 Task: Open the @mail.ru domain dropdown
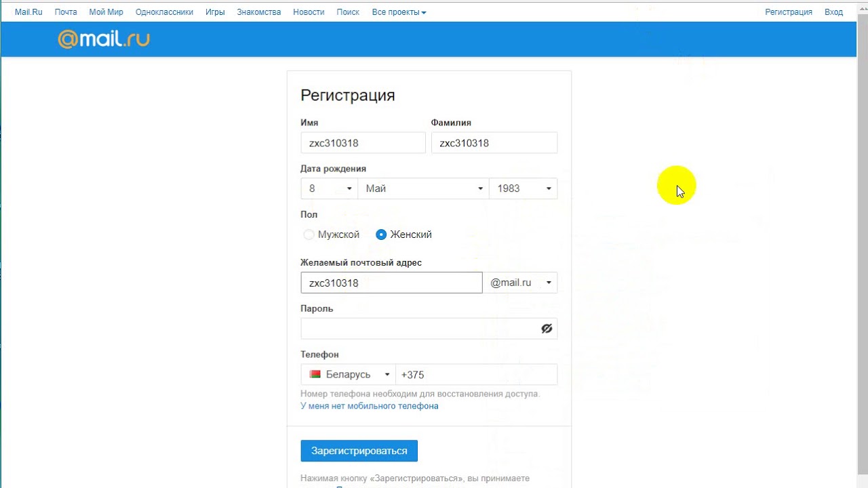(520, 283)
